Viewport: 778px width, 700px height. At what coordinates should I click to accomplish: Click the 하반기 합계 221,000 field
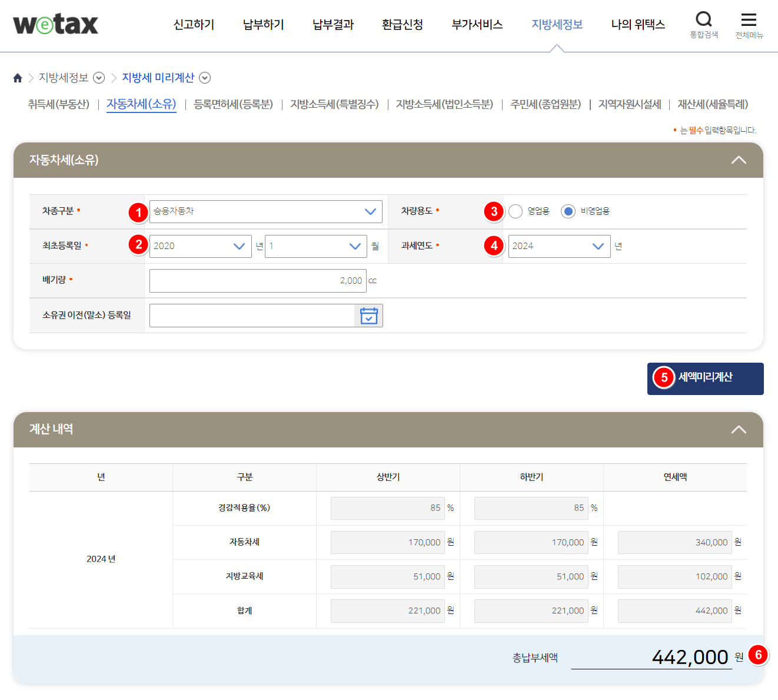(x=531, y=611)
